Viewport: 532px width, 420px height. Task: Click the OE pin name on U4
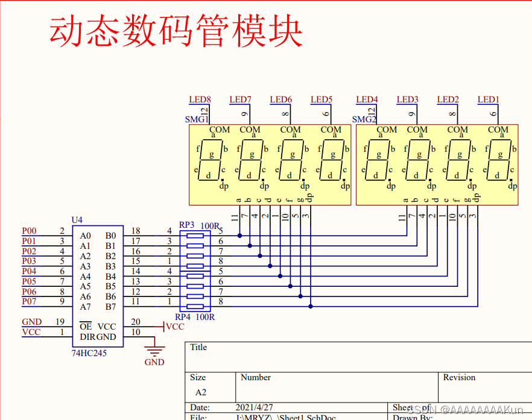86,326
